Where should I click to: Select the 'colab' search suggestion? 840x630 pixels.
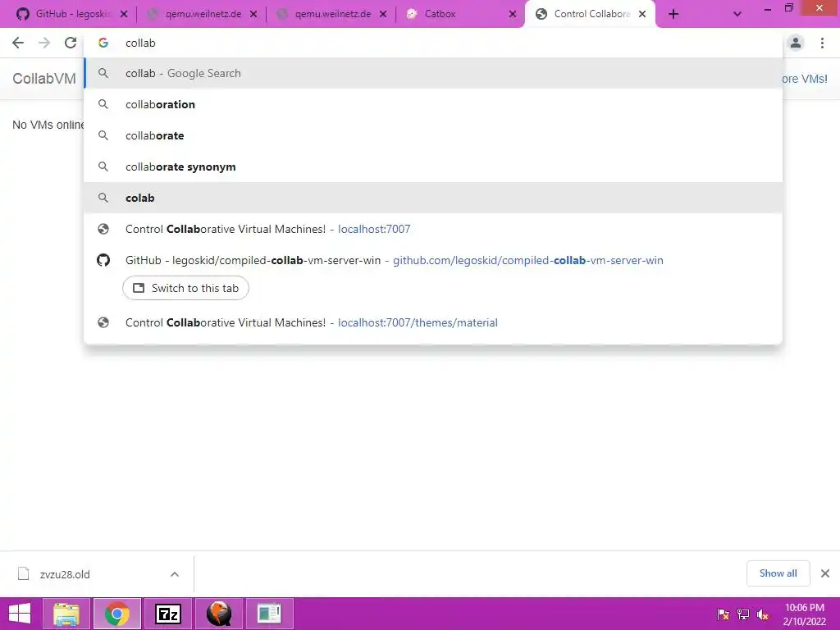[433, 198]
